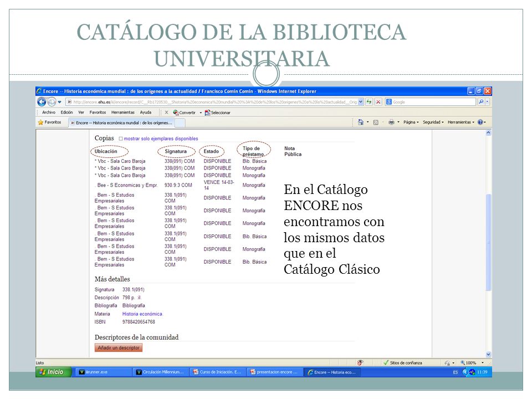The image size is (532, 399).
Task: Click the page scrollbar up arrow
Action: [x=488, y=132]
